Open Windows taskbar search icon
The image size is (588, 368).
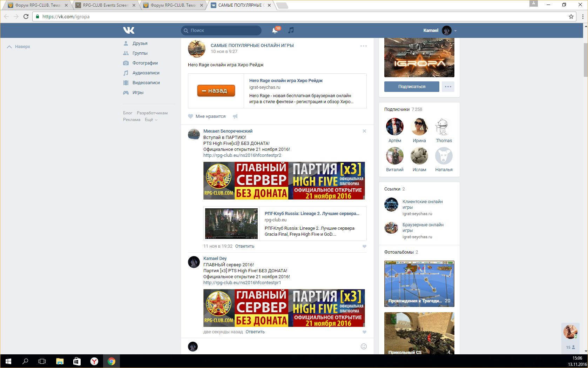click(25, 361)
